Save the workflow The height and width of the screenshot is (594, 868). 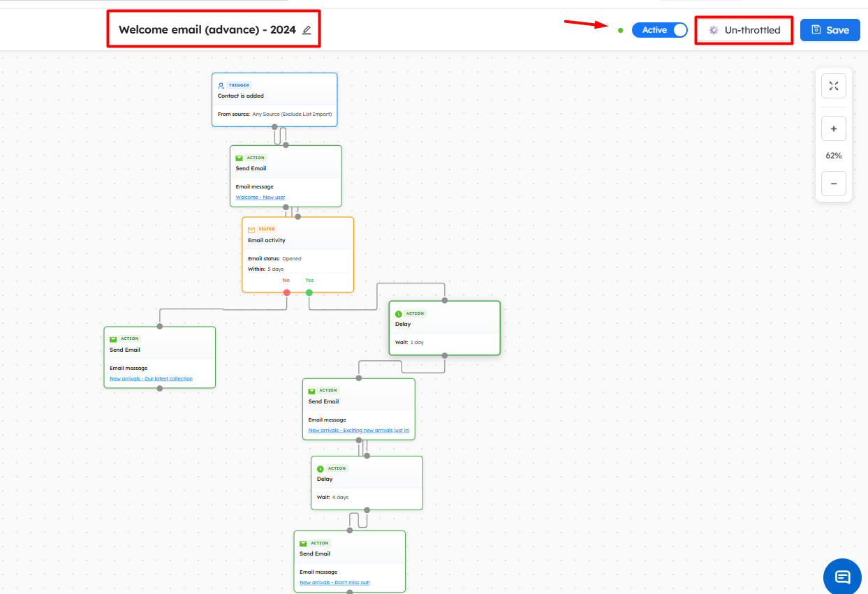coord(830,30)
